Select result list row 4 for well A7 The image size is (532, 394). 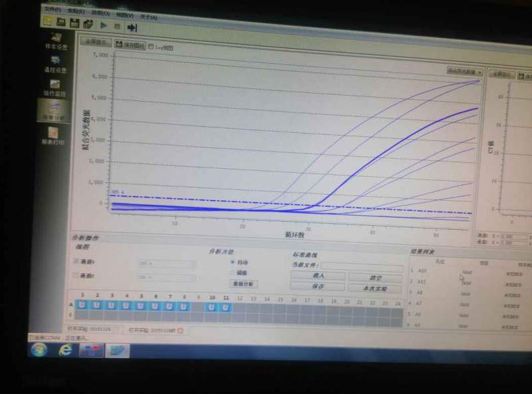point(469,304)
